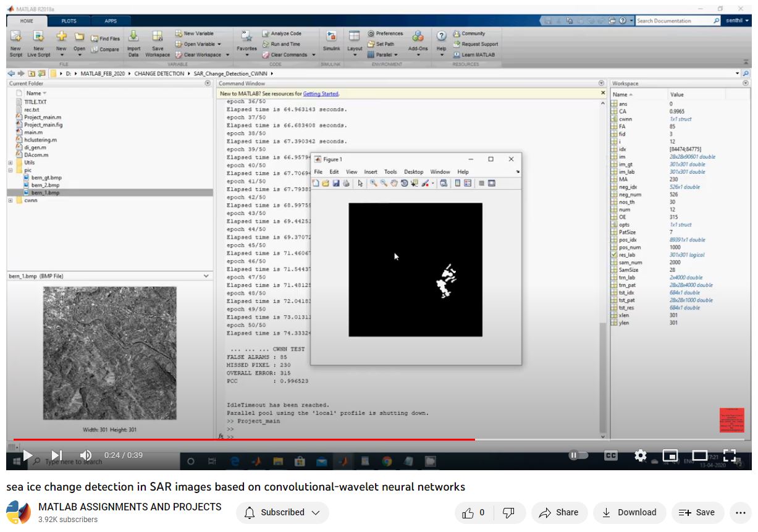The width and height of the screenshot is (758, 532).
Task: Toggle closed captions on the video
Action: tap(610, 455)
